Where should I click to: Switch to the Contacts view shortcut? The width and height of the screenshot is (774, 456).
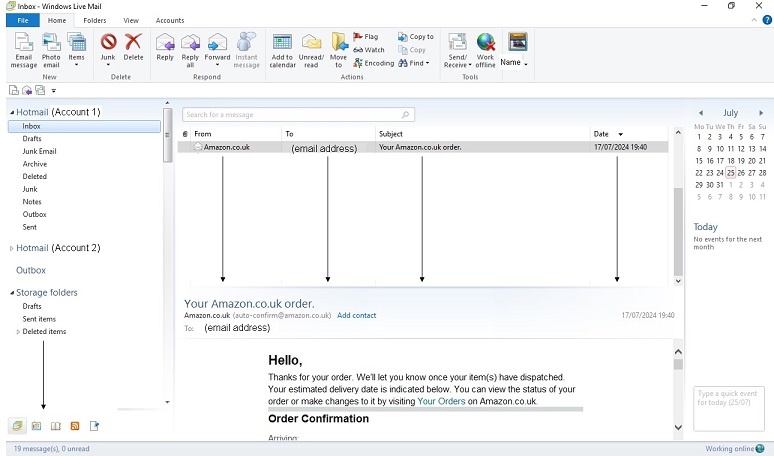[x=56, y=426]
